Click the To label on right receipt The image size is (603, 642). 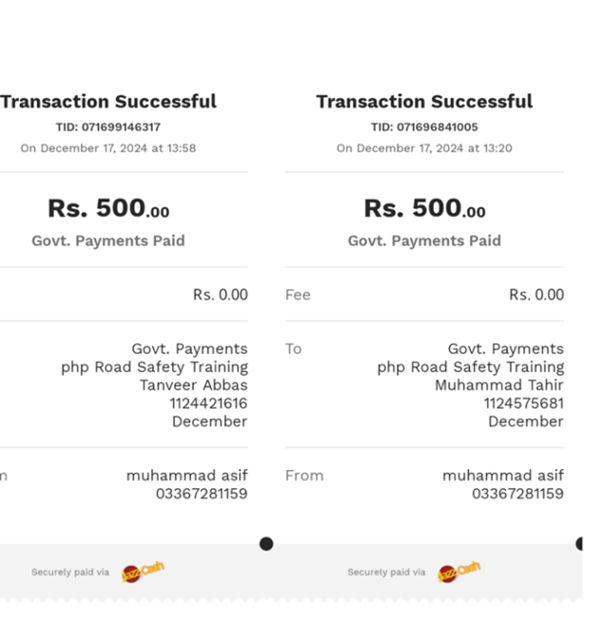tap(293, 349)
